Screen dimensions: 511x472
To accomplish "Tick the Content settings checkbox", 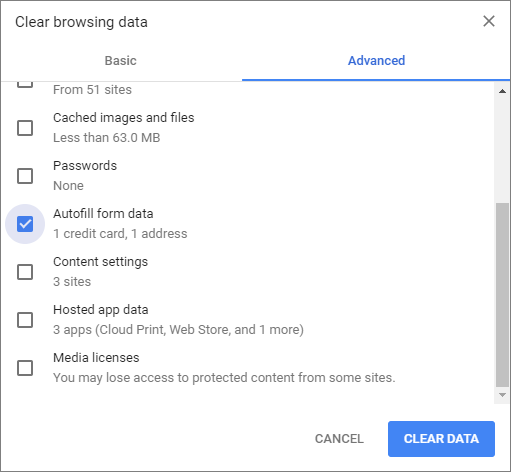I will [x=25, y=272].
